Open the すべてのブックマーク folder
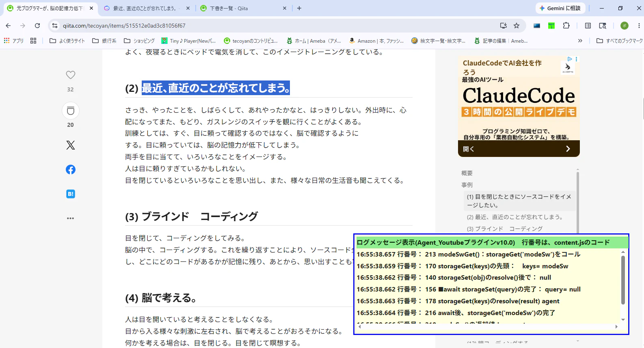Screen dimensions: 644x348 (x=619, y=41)
